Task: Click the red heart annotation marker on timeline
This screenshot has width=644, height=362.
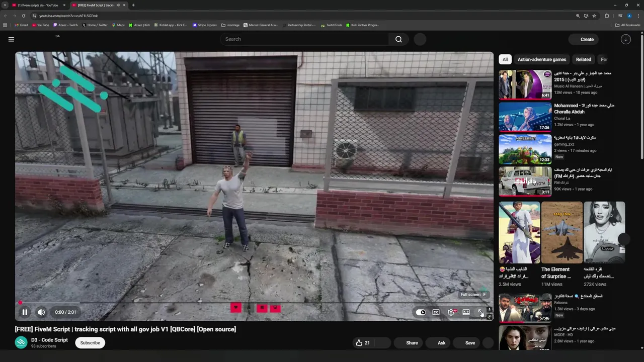Action: click(235, 308)
